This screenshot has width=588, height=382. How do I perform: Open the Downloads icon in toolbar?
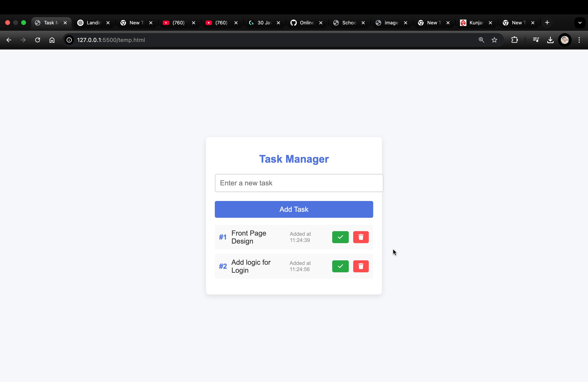550,40
